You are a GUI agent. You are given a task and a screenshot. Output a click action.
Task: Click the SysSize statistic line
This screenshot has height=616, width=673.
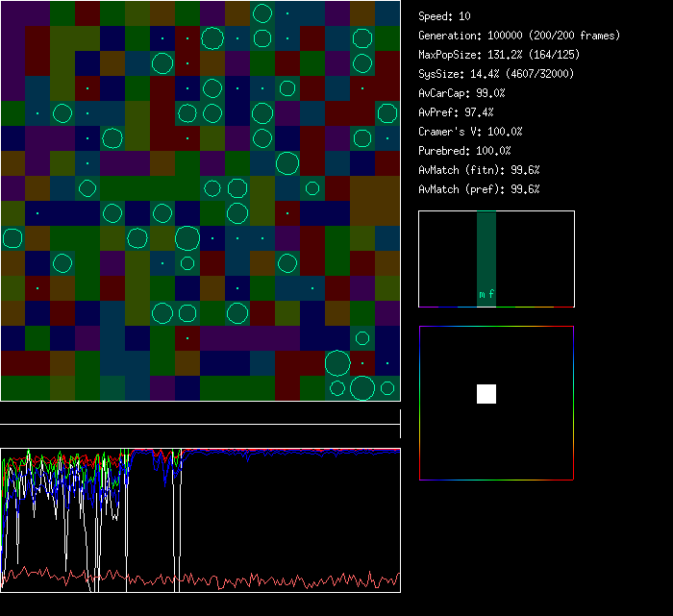(x=494, y=74)
